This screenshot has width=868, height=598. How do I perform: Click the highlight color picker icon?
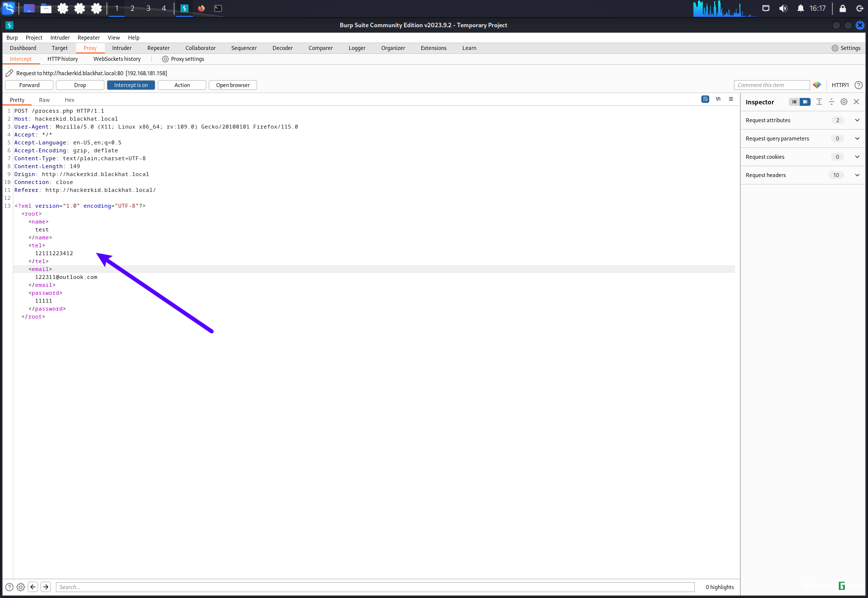(x=817, y=85)
